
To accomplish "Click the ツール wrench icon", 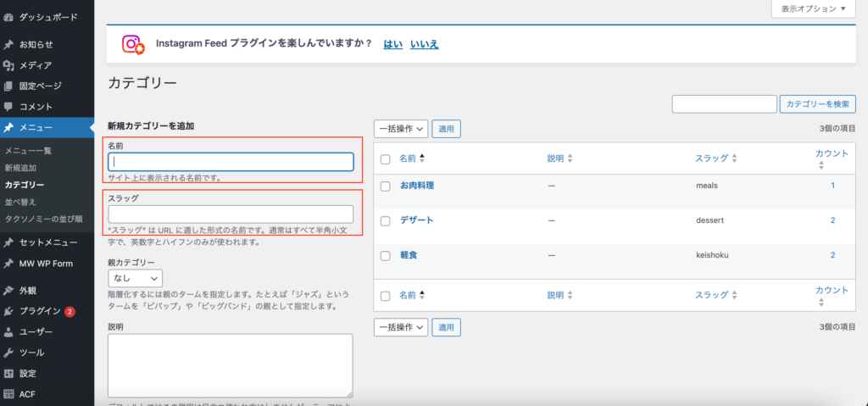I will point(8,353).
